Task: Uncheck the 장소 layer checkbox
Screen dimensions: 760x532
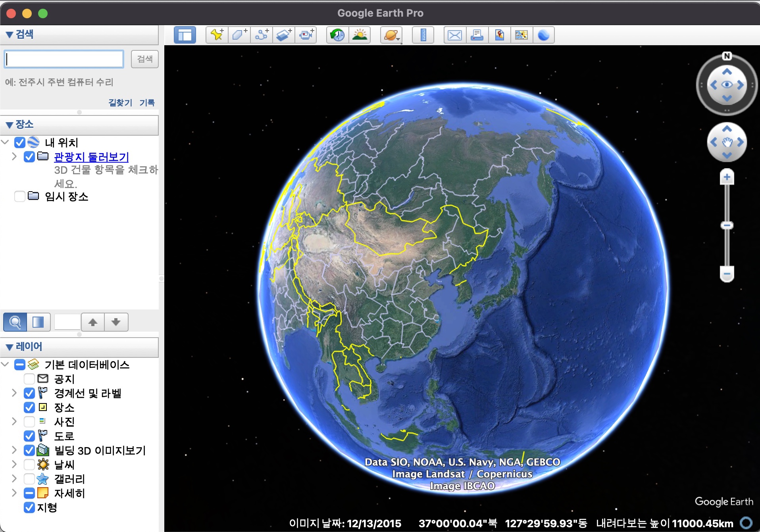Action: click(29, 407)
